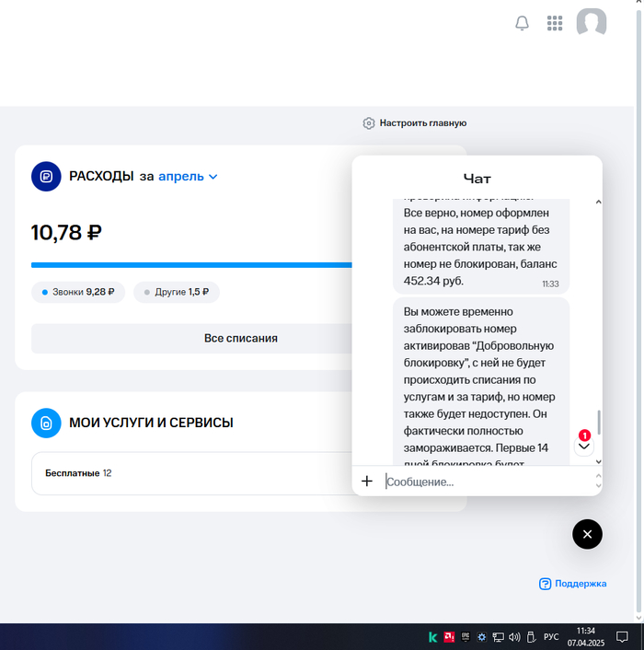Image resolution: width=644 pixels, height=650 pixels.
Task: Open the Windows action center icon
Action: tap(622, 636)
